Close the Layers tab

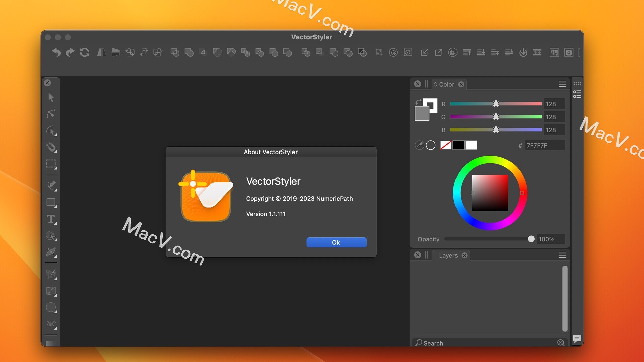point(464,255)
